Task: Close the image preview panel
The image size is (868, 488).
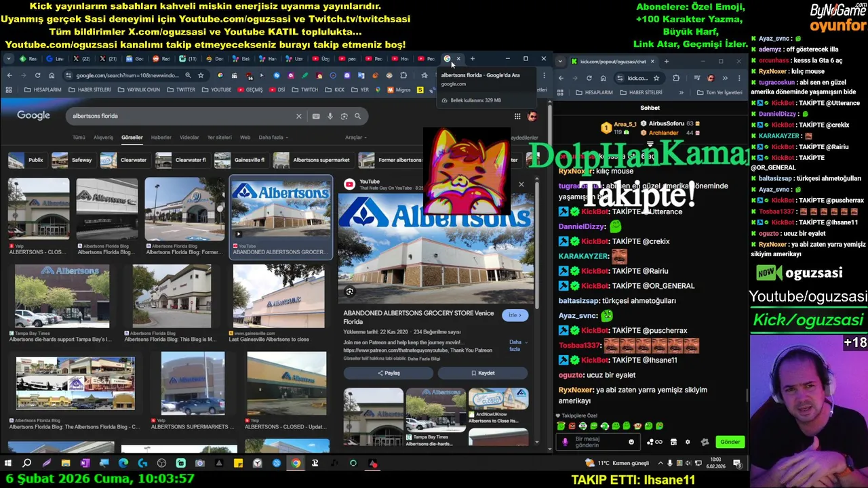Action: pyautogui.click(x=521, y=184)
